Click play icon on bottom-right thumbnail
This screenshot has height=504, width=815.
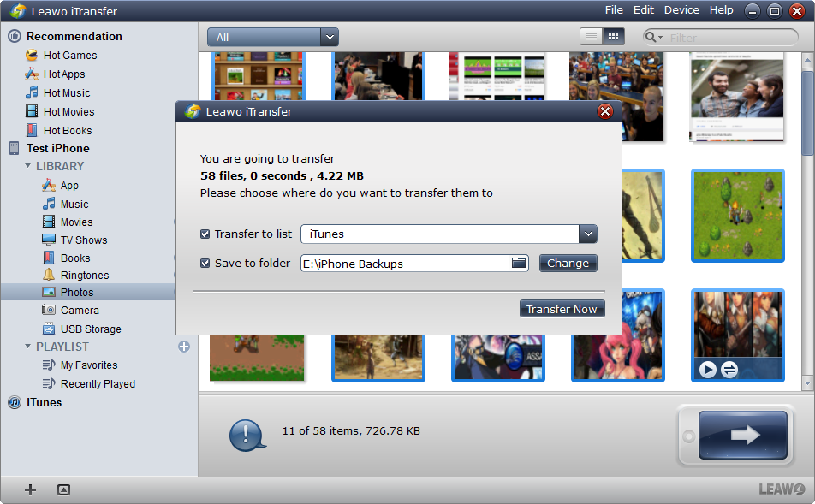tap(707, 370)
